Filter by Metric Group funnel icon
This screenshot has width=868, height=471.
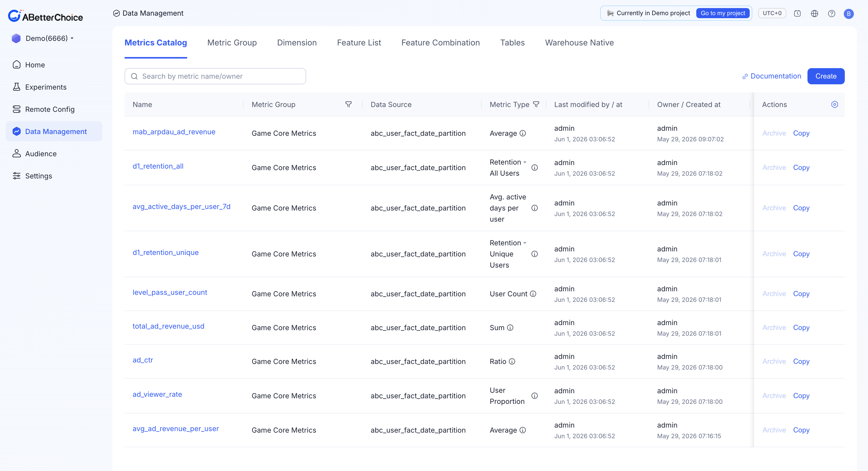(349, 104)
